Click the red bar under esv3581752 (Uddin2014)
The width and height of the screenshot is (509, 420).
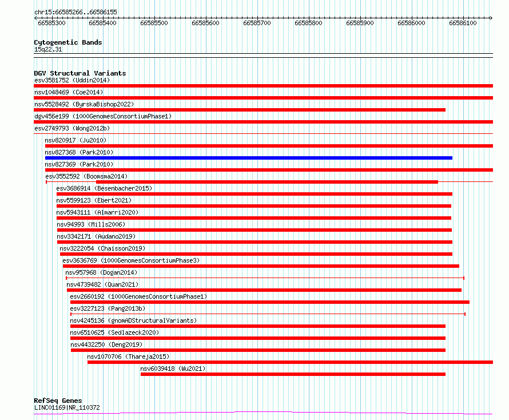[263, 86]
